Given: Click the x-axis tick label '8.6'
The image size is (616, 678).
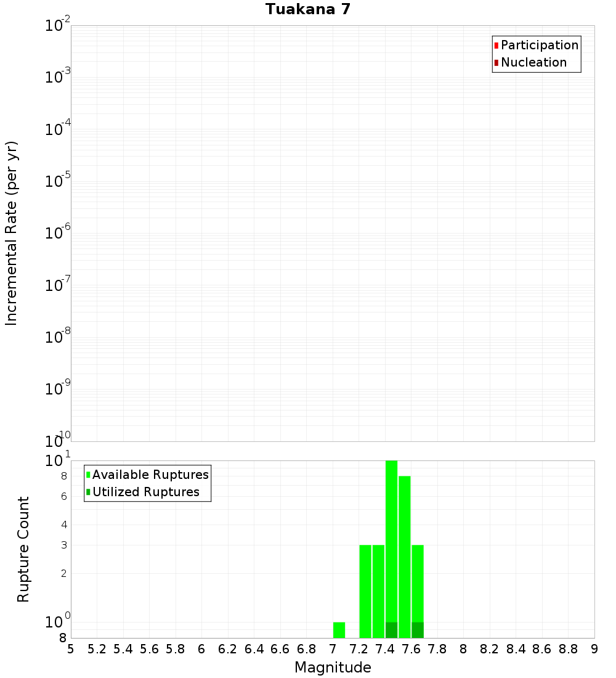Looking at the screenshot, I should coord(542,650).
